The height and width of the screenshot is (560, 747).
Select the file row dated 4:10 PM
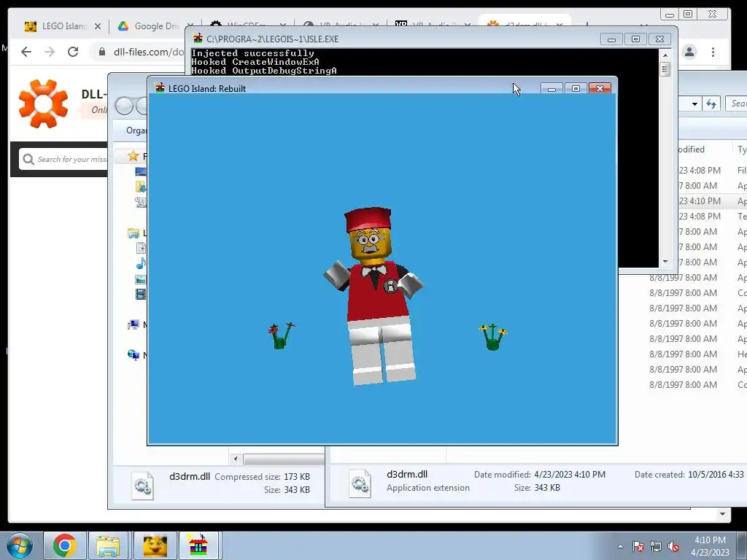coord(712,201)
